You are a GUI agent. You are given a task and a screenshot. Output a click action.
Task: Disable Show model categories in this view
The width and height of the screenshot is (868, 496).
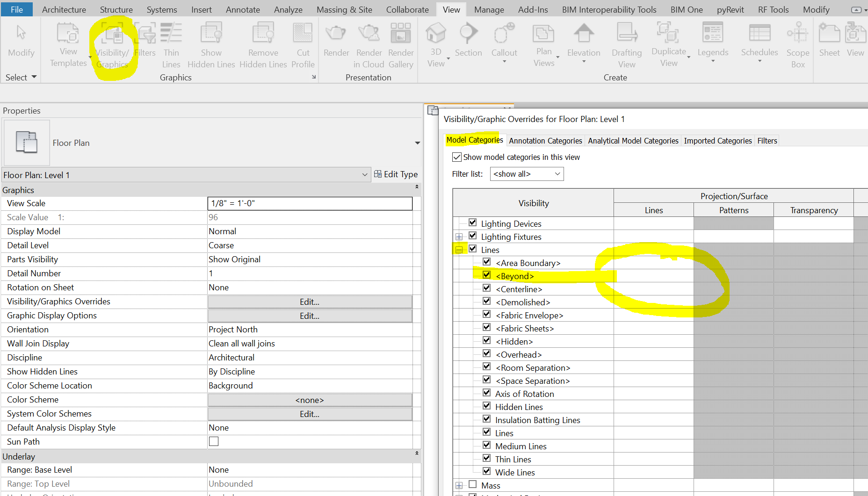click(457, 157)
